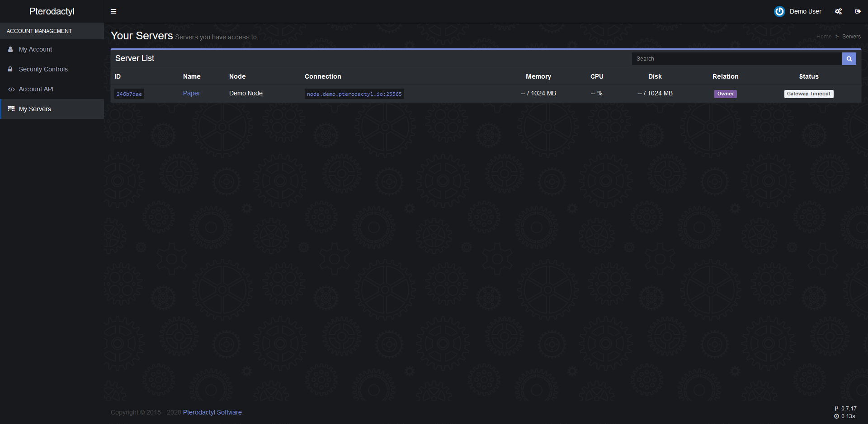Click the Pterodactyl logo title
This screenshot has width=868, height=424.
pos(52,11)
